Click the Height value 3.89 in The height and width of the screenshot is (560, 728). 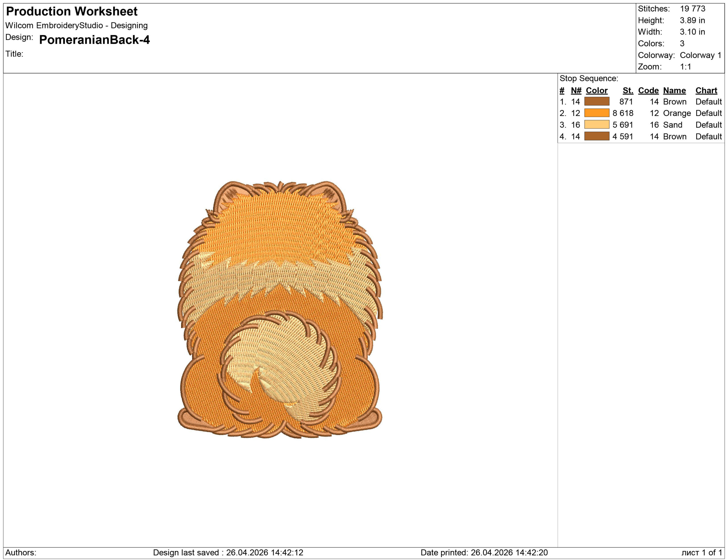692,20
